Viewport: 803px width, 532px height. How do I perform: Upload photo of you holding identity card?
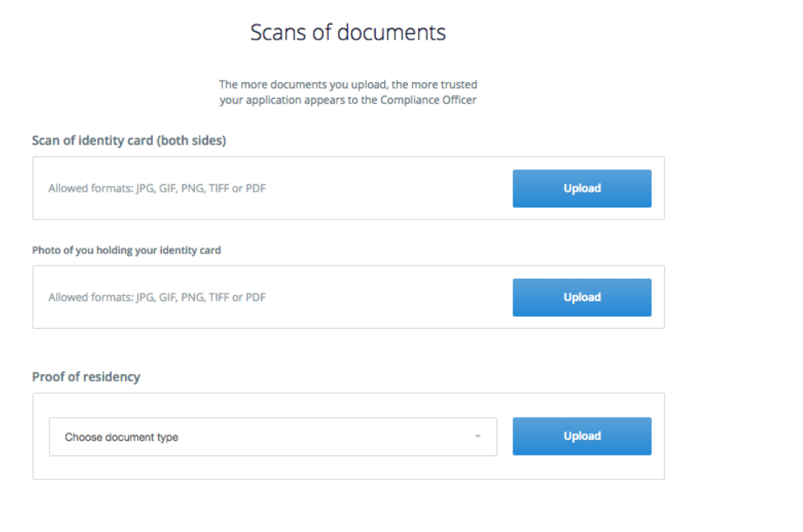[582, 298]
